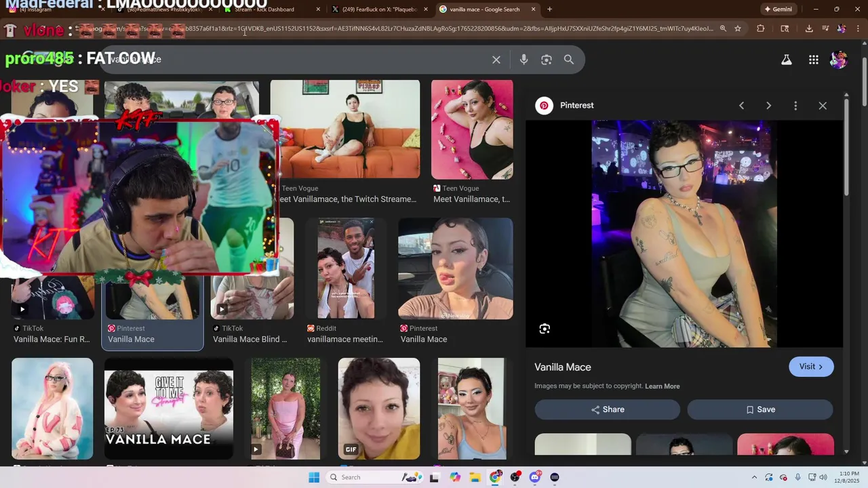Image resolution: width=868 pixels, height=488 pixels.
Task: Click the 'Meet Vanillamace, the Twitch Streame...' caption
Action: [344, 199]
